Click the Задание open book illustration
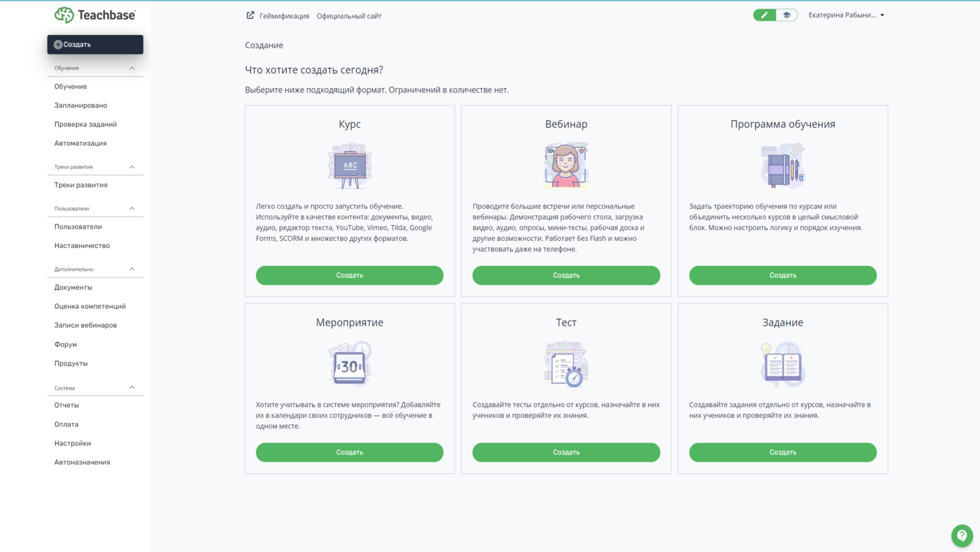This screenshot has width=980, height=552. [x=782, y=364]
